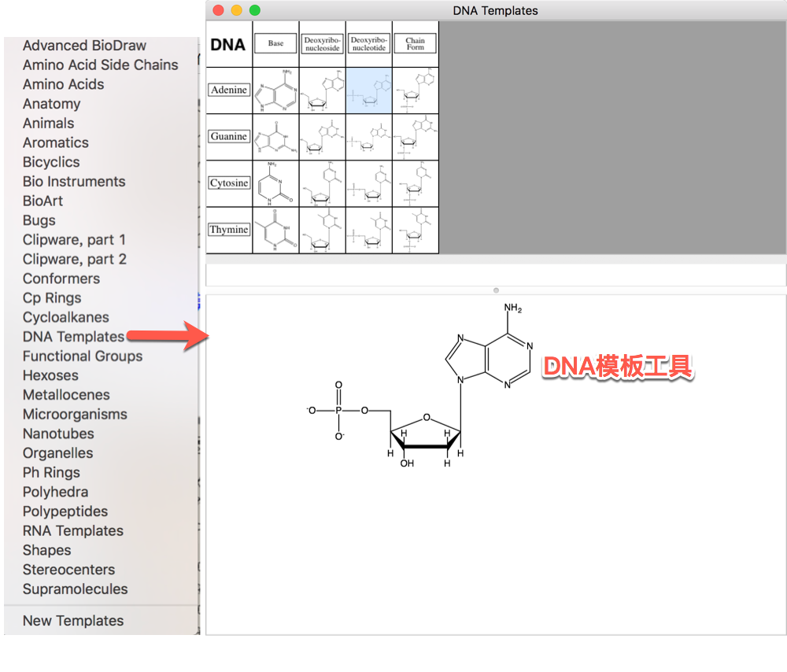787x672 pixels.
Task: Select the Thymine base template
Action: click(275, 231)
